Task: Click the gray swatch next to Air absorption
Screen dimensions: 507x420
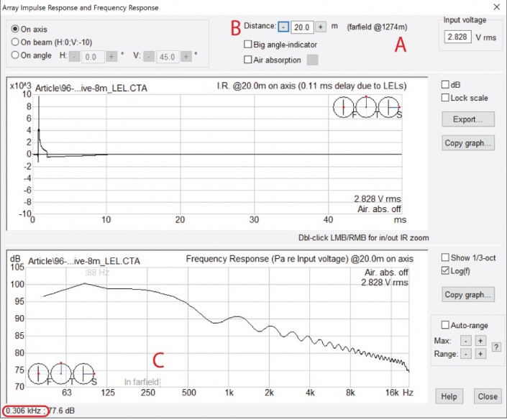Action: 312,60
